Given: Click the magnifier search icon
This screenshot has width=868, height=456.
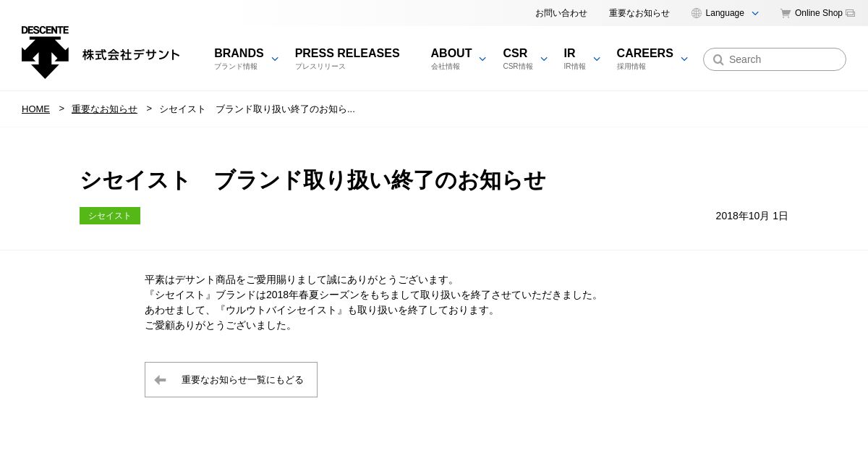Looking at the screenshot, I should 718,59.
